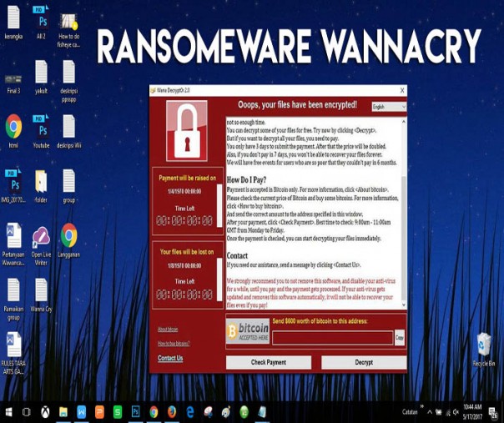
Task: Expand the English language dropdown
Action: [x=388, y=107]
